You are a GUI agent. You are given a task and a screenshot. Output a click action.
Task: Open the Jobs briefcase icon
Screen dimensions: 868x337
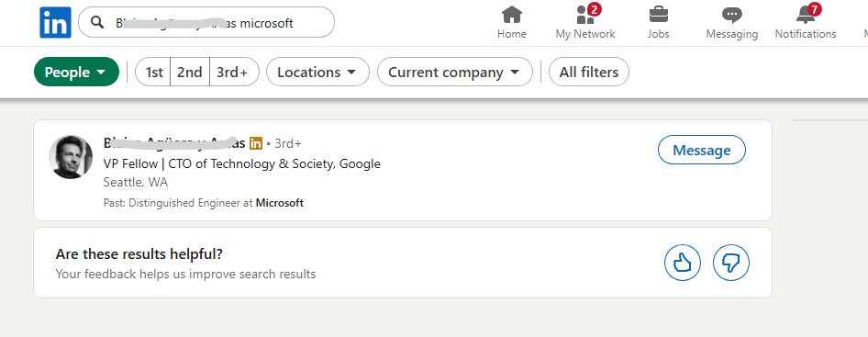click(658, 15)
